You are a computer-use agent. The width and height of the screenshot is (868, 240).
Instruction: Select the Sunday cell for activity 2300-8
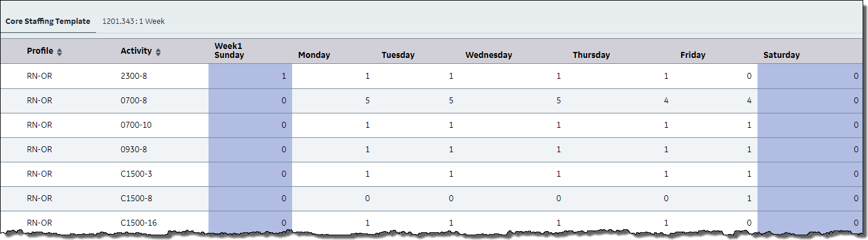250,76
